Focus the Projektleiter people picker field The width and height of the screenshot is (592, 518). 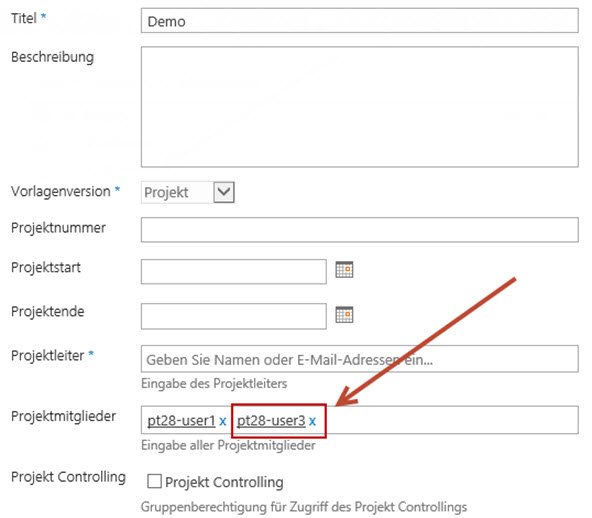(359, 359)
